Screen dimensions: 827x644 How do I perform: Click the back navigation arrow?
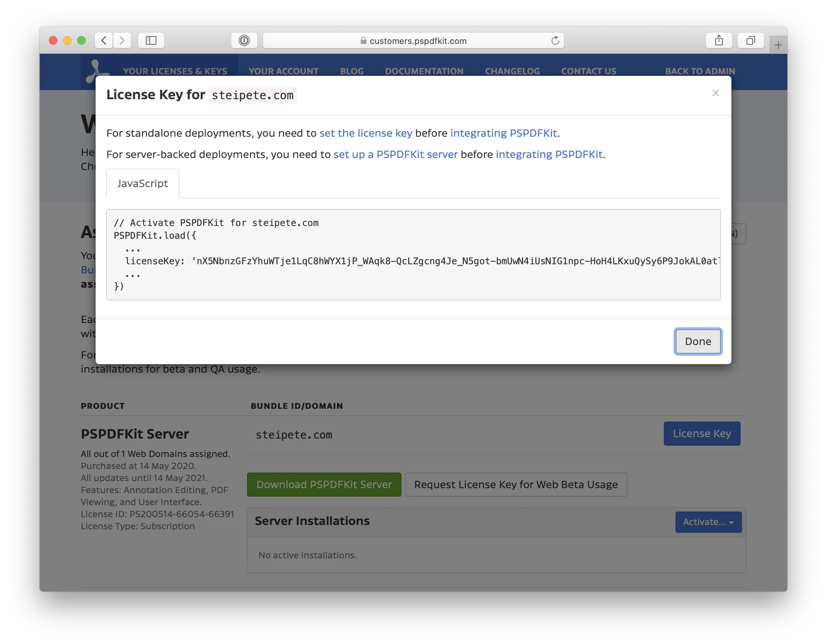(103, 40)
